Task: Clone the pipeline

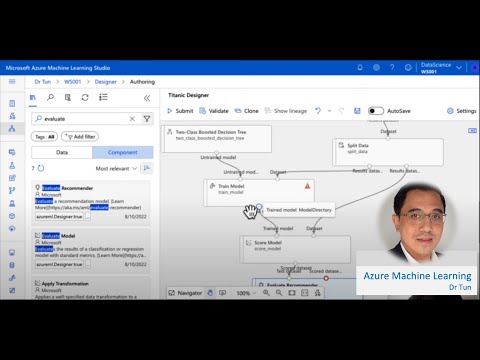Action: coord(247,111)
